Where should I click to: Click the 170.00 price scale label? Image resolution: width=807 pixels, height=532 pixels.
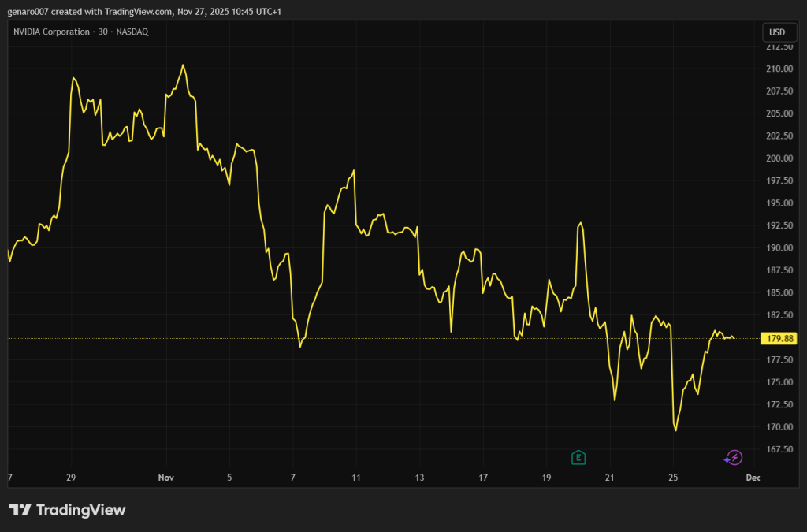779,427
